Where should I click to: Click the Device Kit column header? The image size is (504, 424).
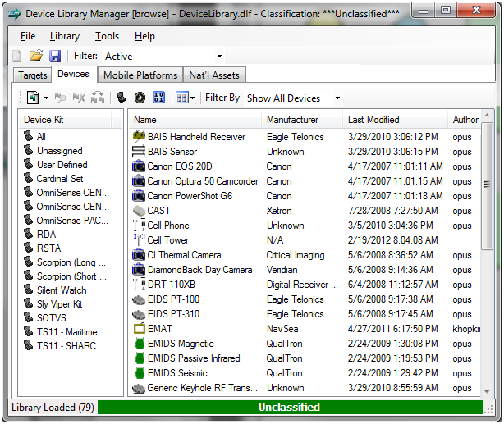(x=66, y=120)
